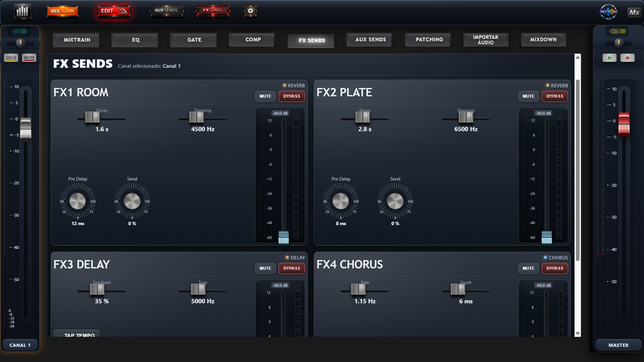The width and height of the screenshot is (644, 362).
Task: Mute the FX1 ROOM effect
Action: click(x=265, y=96)
